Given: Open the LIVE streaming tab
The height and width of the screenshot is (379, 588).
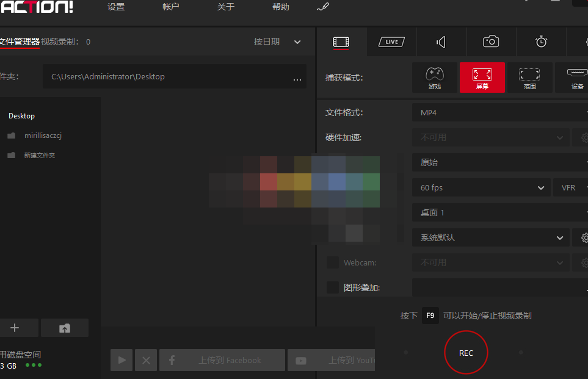Looking at the screenshot, I should (391, 42).
